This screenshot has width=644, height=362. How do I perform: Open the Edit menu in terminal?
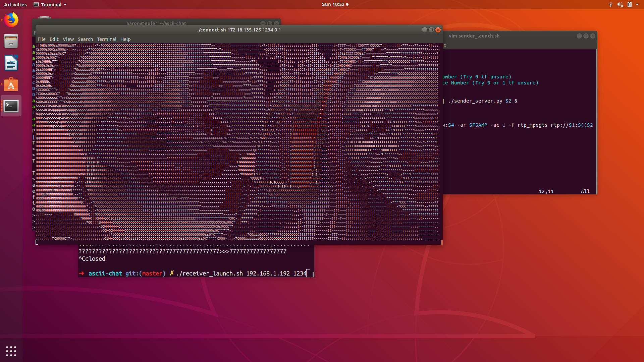pyautogui.click(x=54, y=39)
